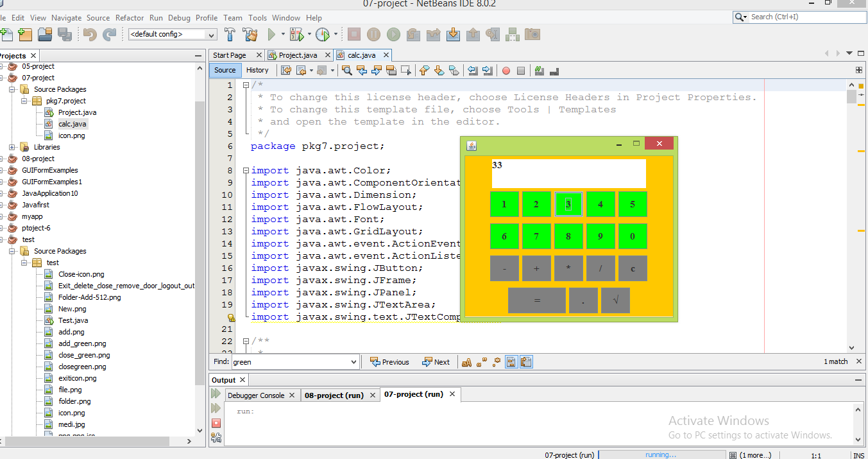Toggle Whole Words option in find bar

tap(482, 362)
